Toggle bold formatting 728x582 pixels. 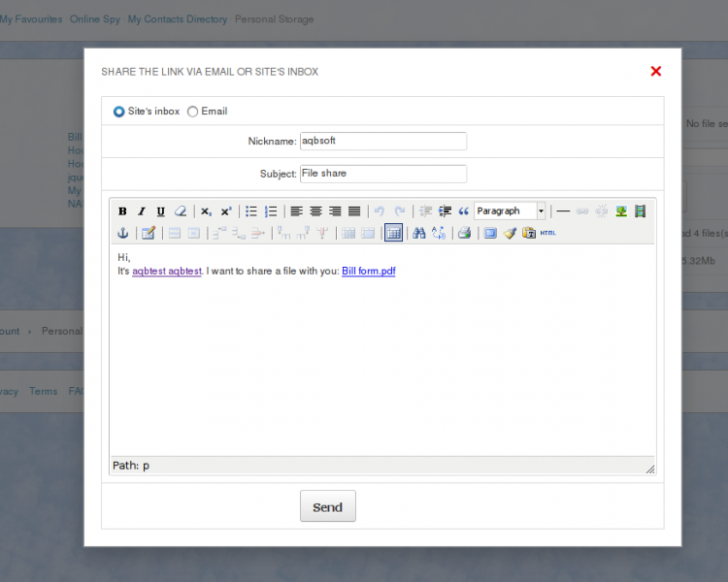pyautogui.click(x=122, y=211)
